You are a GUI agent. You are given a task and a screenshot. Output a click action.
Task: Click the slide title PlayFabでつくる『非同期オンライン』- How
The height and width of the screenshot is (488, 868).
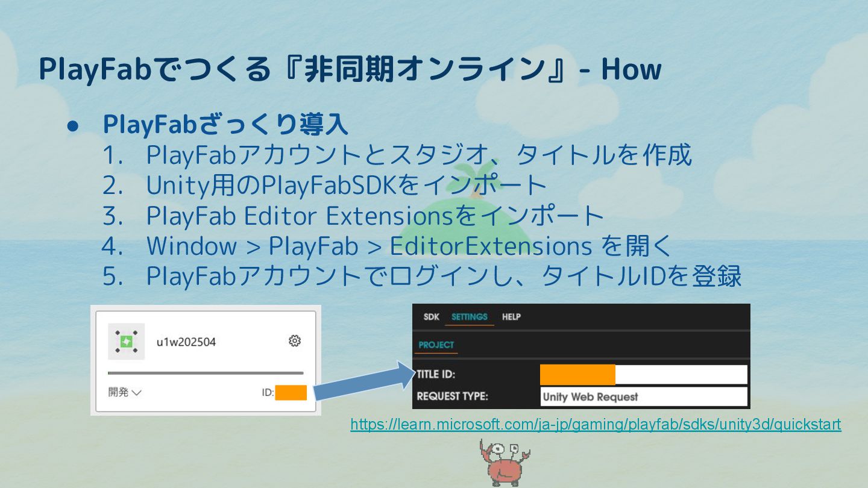click(350, 69)
